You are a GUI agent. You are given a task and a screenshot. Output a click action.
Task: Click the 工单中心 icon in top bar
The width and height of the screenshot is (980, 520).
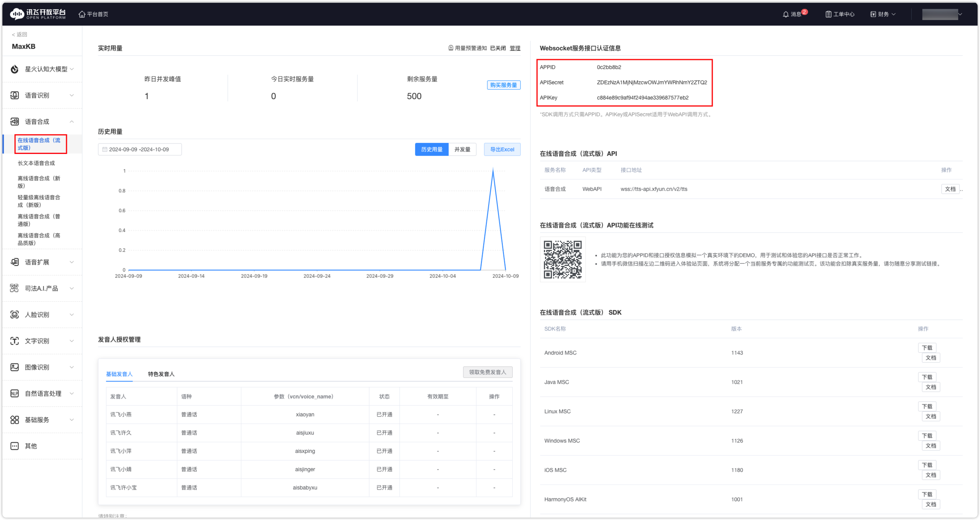[828, 14]
